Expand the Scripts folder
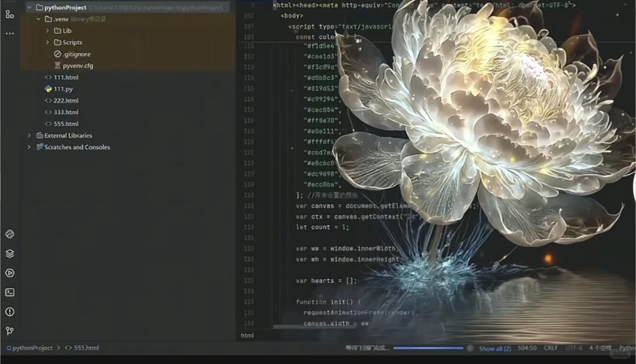Viewport: 636px width, 364px height. click(48, 42)
